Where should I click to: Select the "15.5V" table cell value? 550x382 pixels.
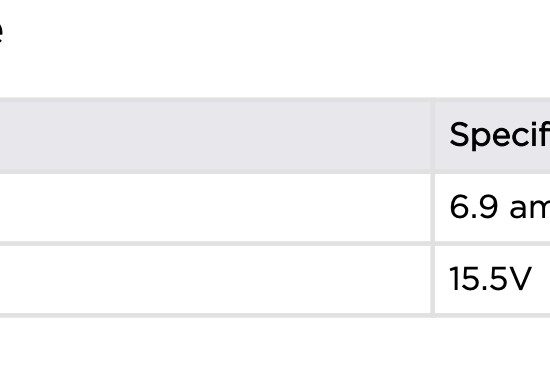coord(490,279)
